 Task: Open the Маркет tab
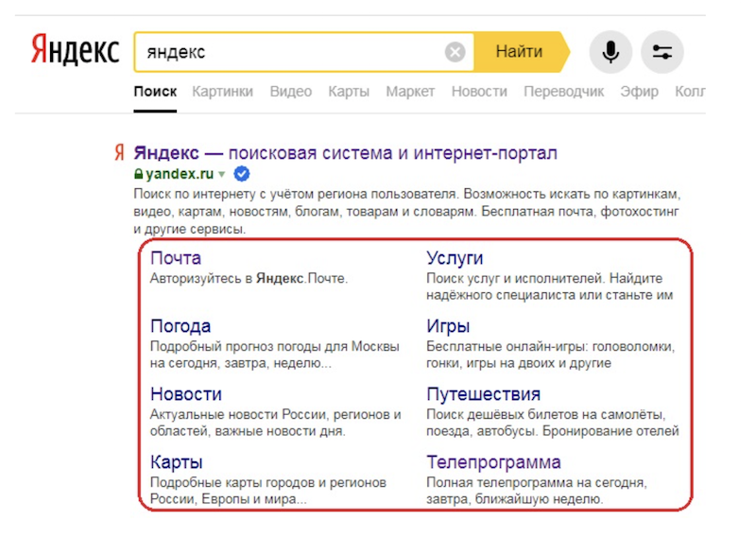click(410, 92)
